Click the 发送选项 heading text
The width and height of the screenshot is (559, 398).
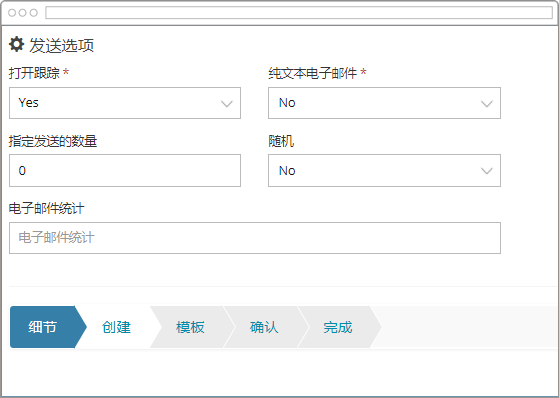pos(61,46)
